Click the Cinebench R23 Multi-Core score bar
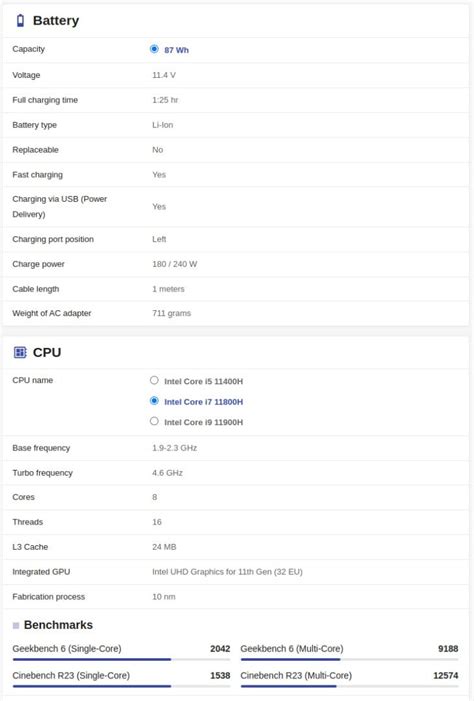 (x=349, y=686)
